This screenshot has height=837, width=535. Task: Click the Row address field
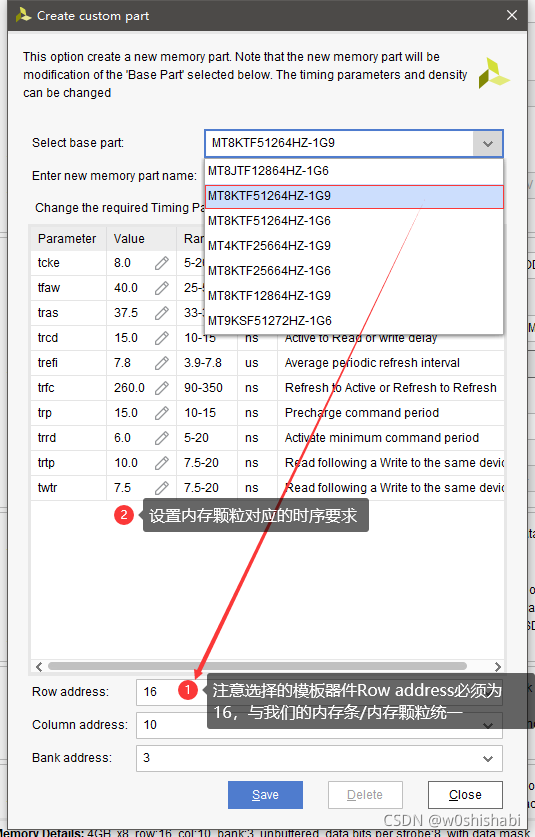(171, 692)
